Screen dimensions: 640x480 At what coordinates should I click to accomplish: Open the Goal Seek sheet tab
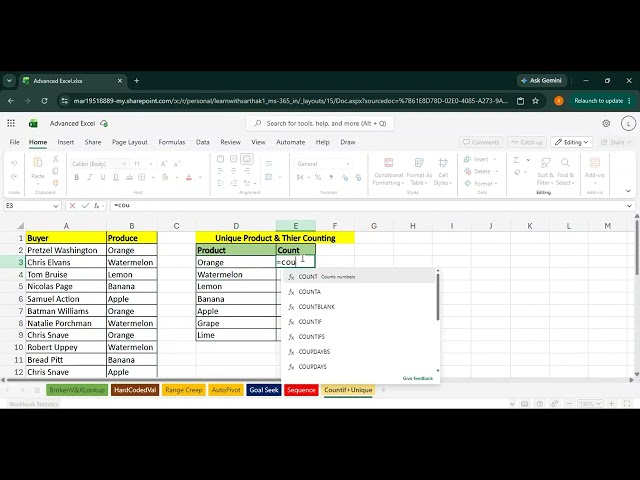pyautogui.click(x=264, y=390)
